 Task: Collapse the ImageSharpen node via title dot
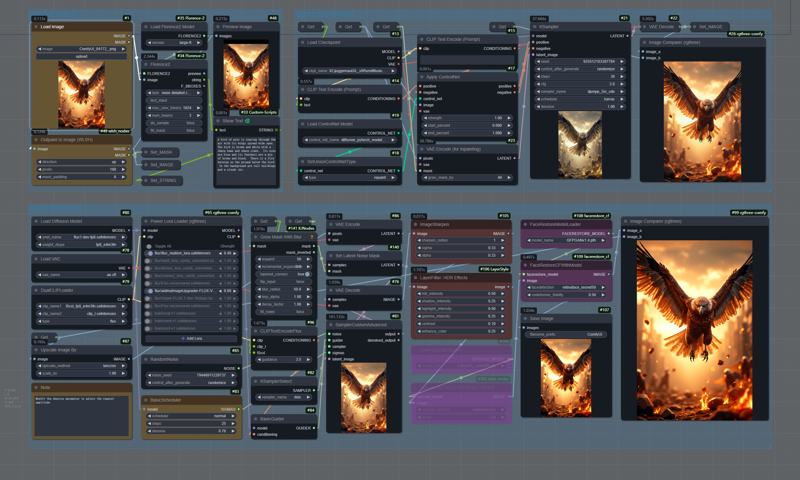pos(415,224)
